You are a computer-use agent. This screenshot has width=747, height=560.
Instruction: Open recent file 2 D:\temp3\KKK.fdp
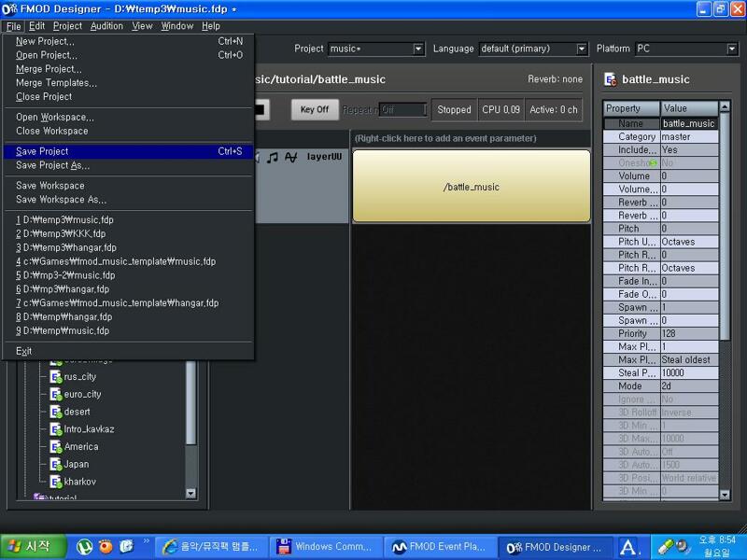[128, 234]
